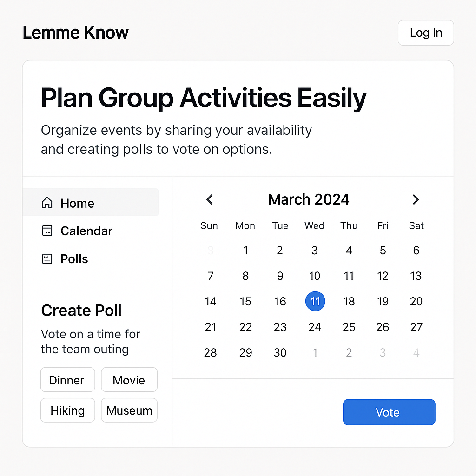This screenshot has height=476, width=476.
Task: Open the Polls menu item
Action: [x=74, y=259]
